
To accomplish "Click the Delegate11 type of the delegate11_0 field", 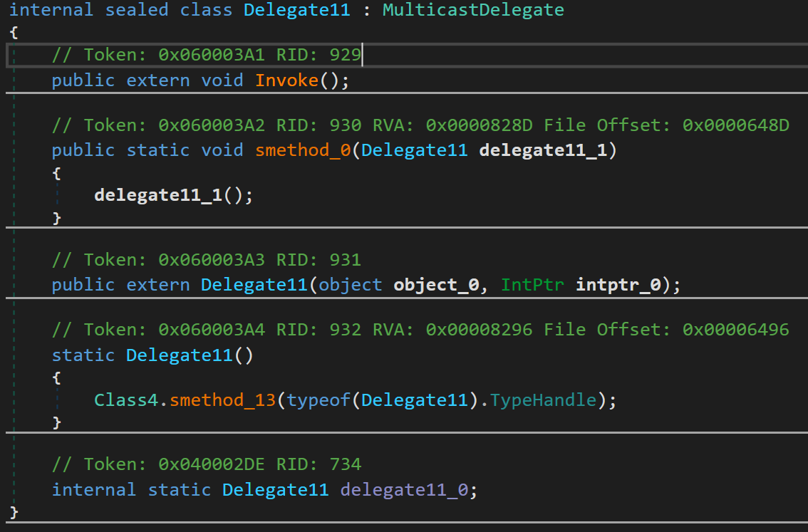I will coord(276,490).
